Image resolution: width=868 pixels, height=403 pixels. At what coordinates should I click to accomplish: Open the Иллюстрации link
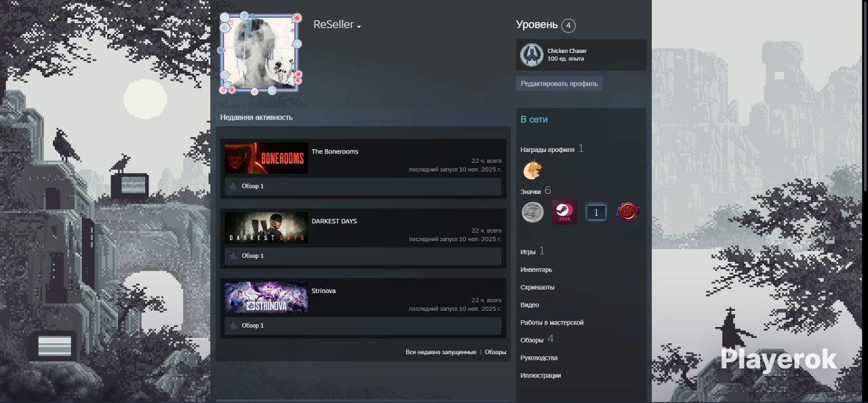pyautogui.click(x=540, y=375)
